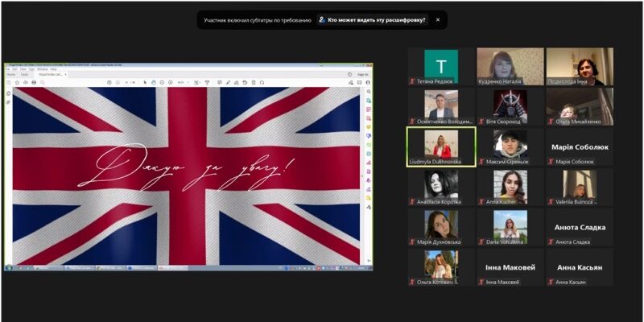Click the help question mark icon
Viewport: 644px width, 322px height.
click(349, 74)
